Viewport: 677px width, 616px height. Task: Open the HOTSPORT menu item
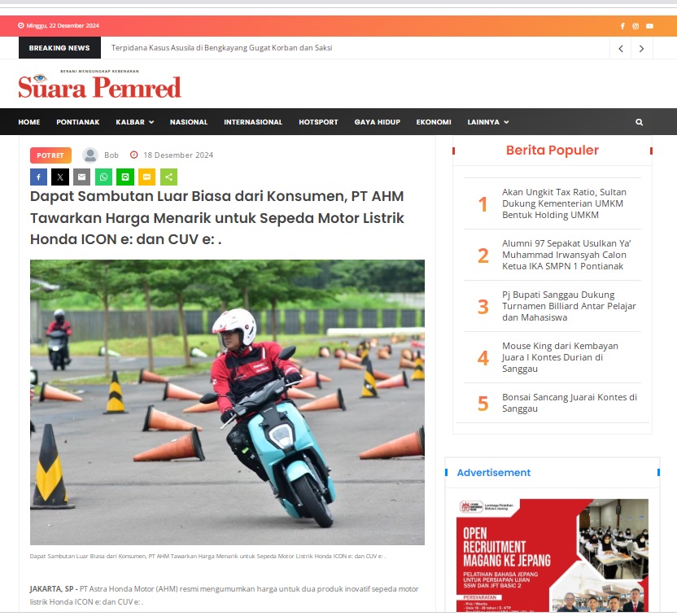[318, 122]
